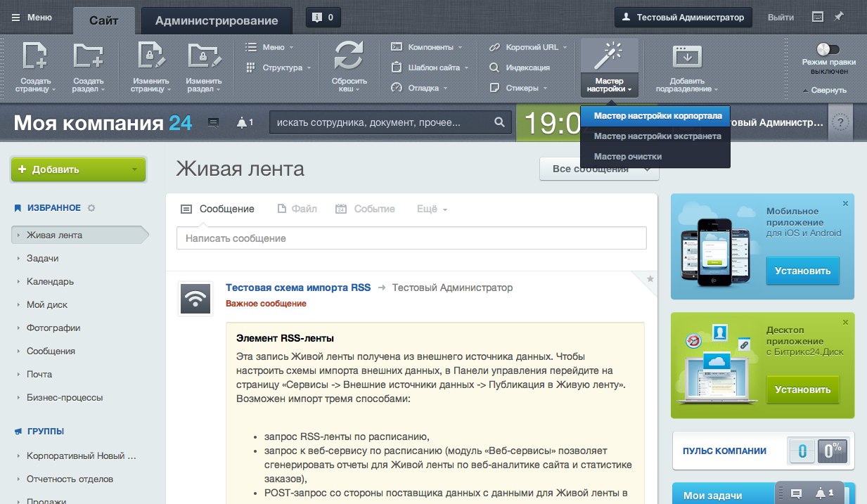Screen dimensions: 867x504
Task: Click the Написать сообщение input field
Action: [x=411, y=238]
